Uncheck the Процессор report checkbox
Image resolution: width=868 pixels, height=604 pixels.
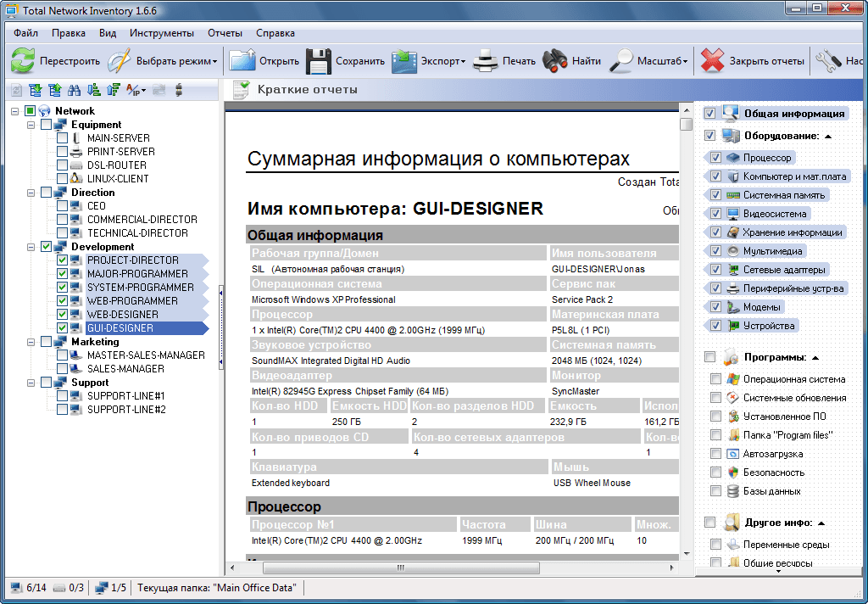(715, 158)
